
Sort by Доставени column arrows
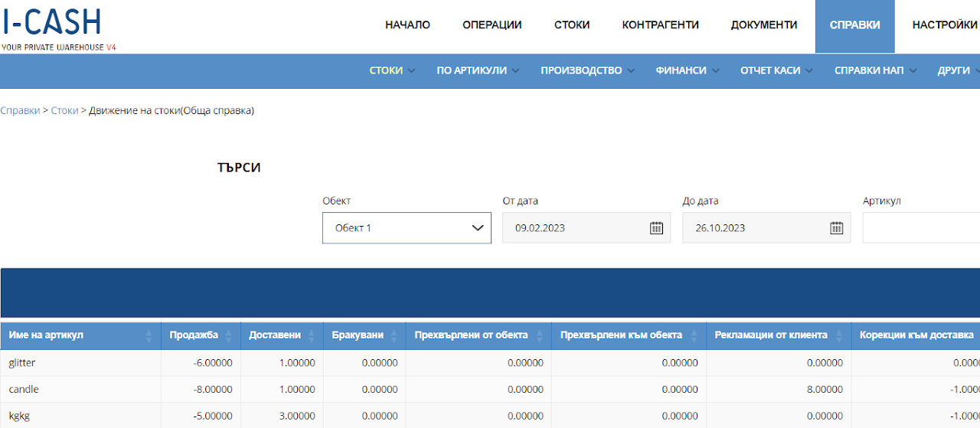click(311, 336)
